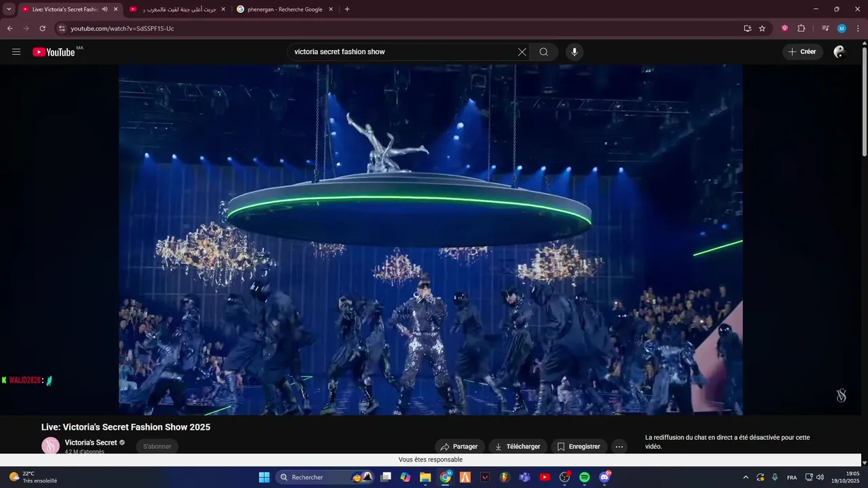
Task: Open Microsoft Teams from the taskbar
Action: tap(524, 477)
